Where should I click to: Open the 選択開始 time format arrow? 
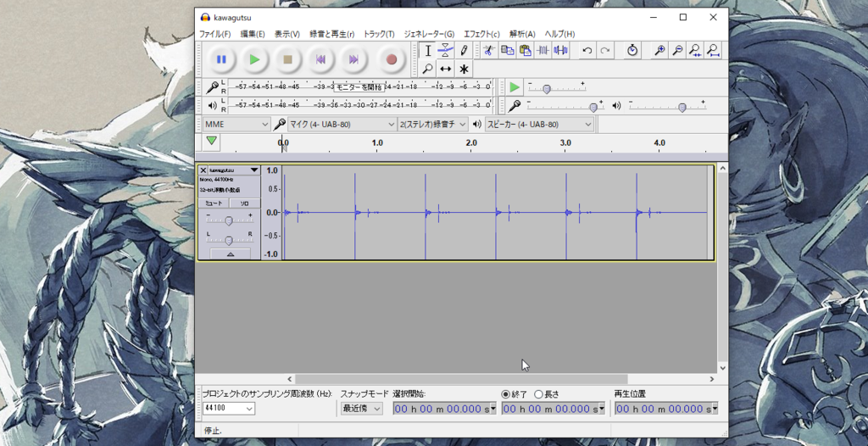point(493,409)
